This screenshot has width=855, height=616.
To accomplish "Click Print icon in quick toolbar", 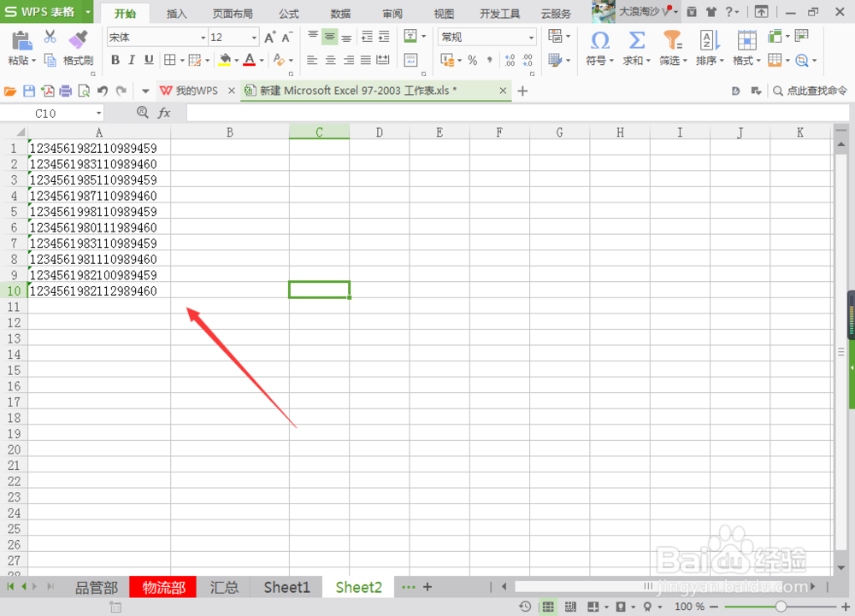I will pyautogui.click(x=66, y=91).
